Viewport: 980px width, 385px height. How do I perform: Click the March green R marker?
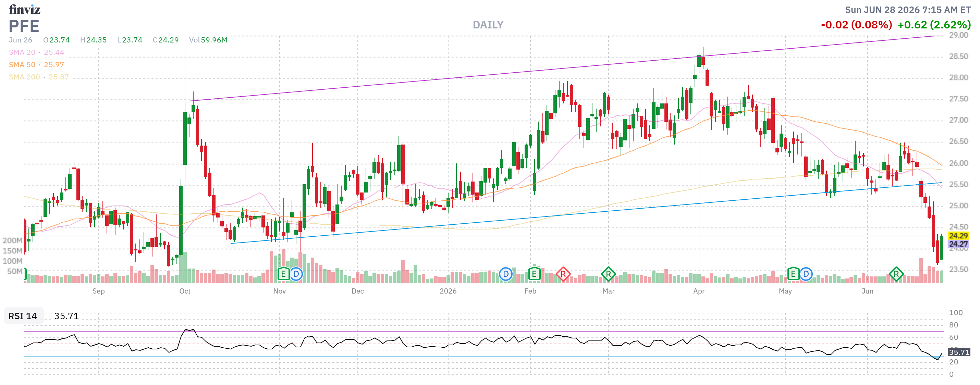click(608, 274)
